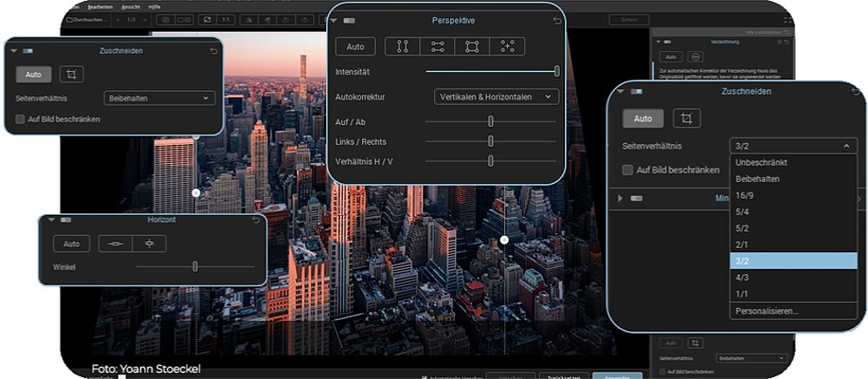Open the Autokorrektur dropdown Vertikalen & Horizontalen
Screen dimensions: 868x379
pos(496,97)
